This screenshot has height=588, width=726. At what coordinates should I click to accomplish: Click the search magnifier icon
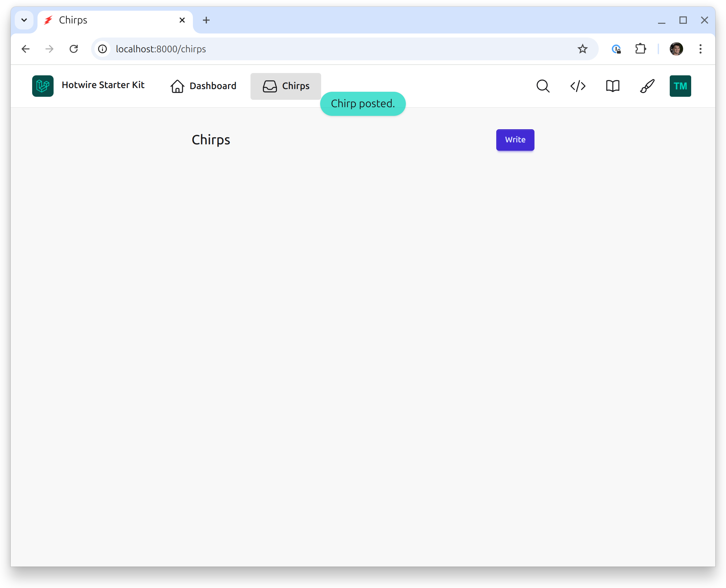(543, 86)
